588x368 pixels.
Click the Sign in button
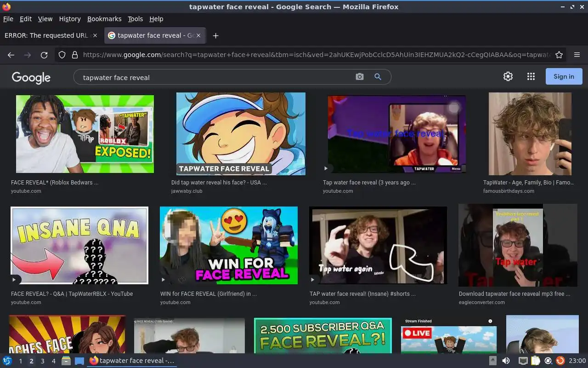[x=564, y=76]
